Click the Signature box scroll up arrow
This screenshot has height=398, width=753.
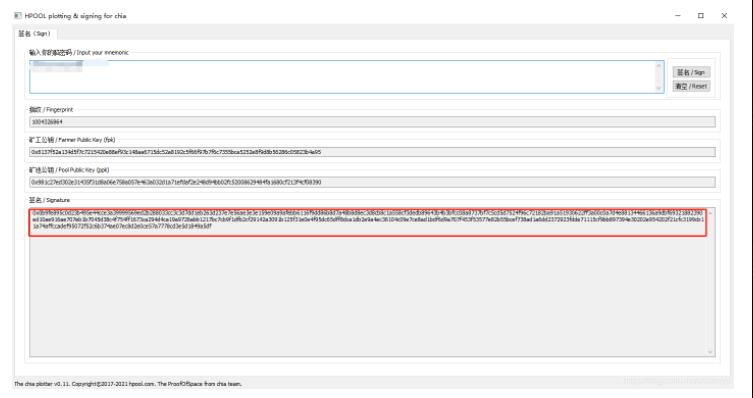tap(710, 213)
